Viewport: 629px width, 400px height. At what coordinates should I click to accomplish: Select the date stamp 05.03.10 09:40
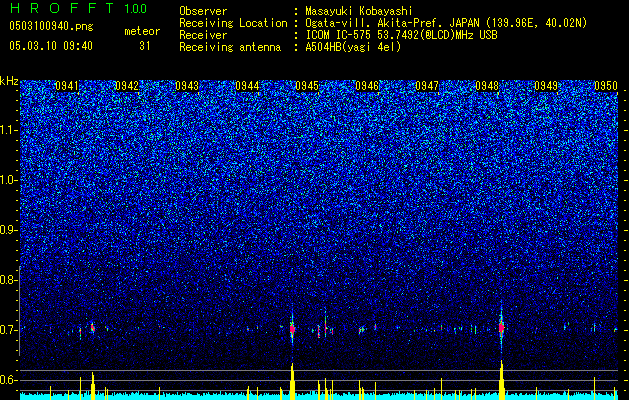(x=51, y=46)
